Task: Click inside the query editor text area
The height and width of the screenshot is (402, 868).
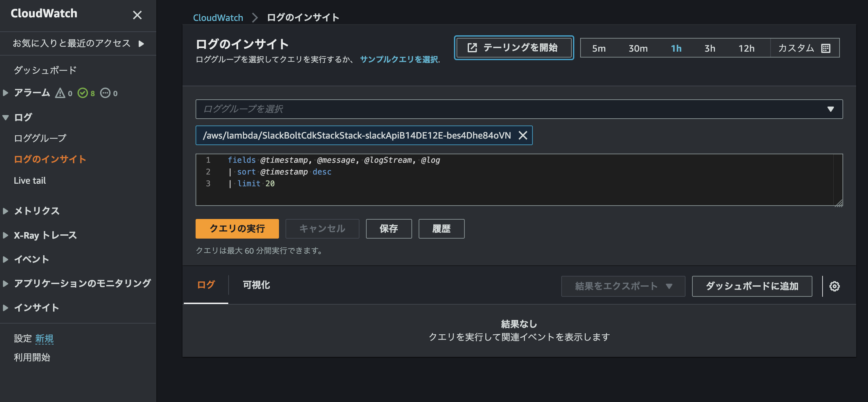Action: pyautogui.click(x=438, y=178)
